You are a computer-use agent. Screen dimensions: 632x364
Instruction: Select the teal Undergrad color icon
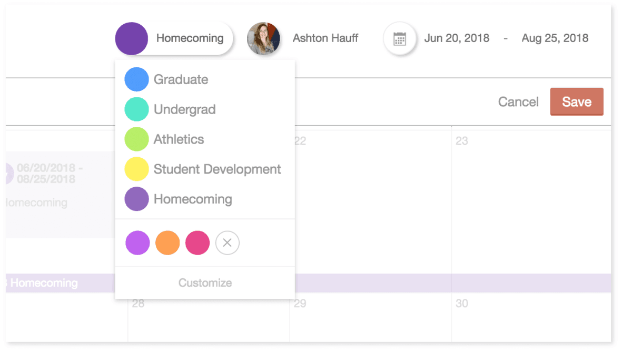[x=136, y=109]
